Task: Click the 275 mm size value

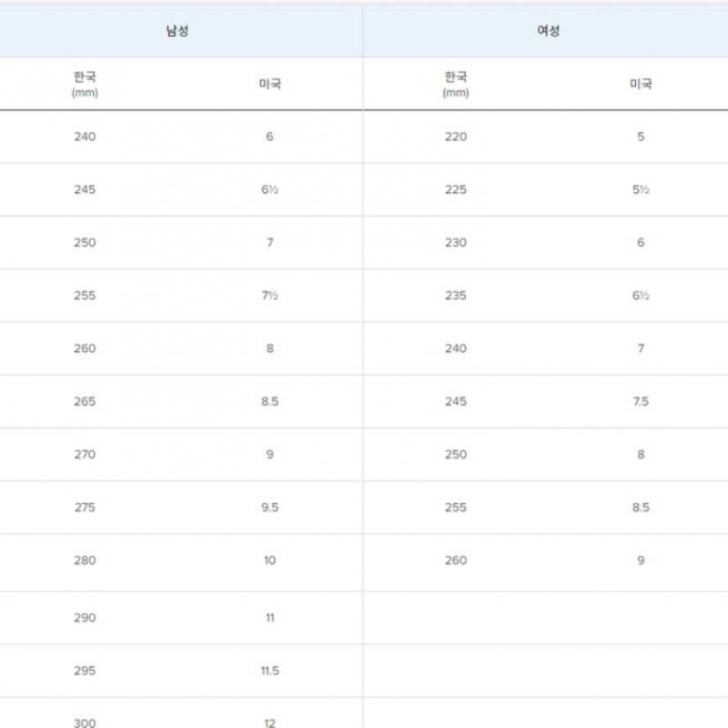Action: tap(85, 508)
